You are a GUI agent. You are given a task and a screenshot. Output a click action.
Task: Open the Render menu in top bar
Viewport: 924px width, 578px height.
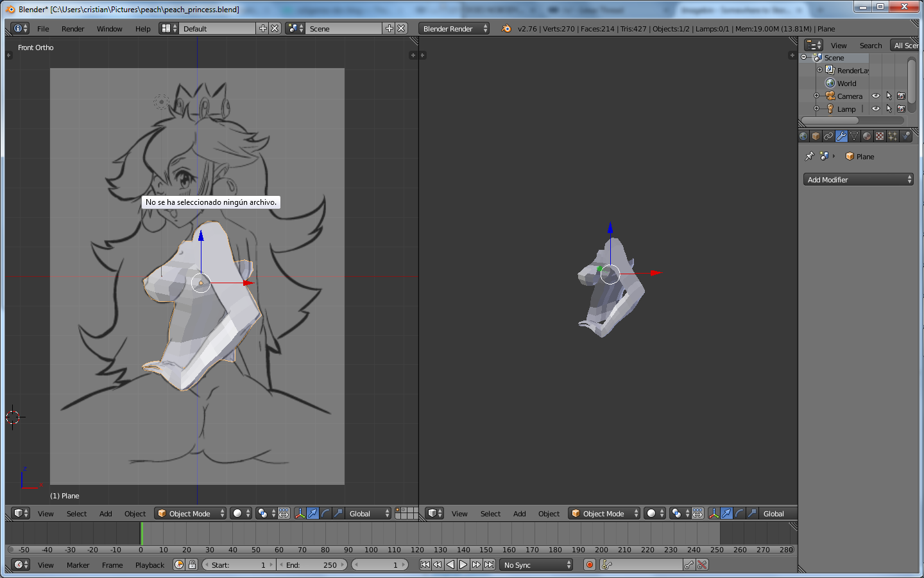click(x=73, y=29)
